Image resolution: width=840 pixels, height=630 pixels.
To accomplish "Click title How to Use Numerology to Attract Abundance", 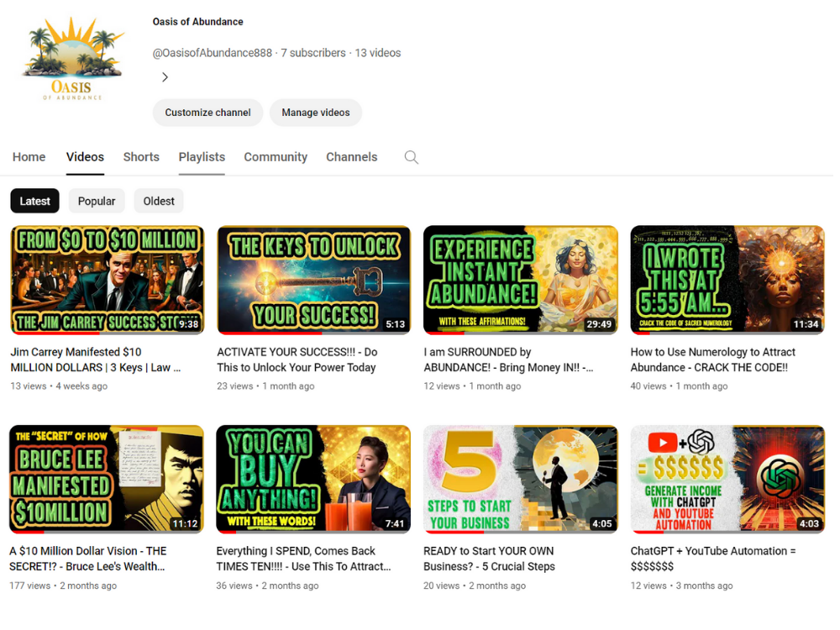I will coord(713,360).
